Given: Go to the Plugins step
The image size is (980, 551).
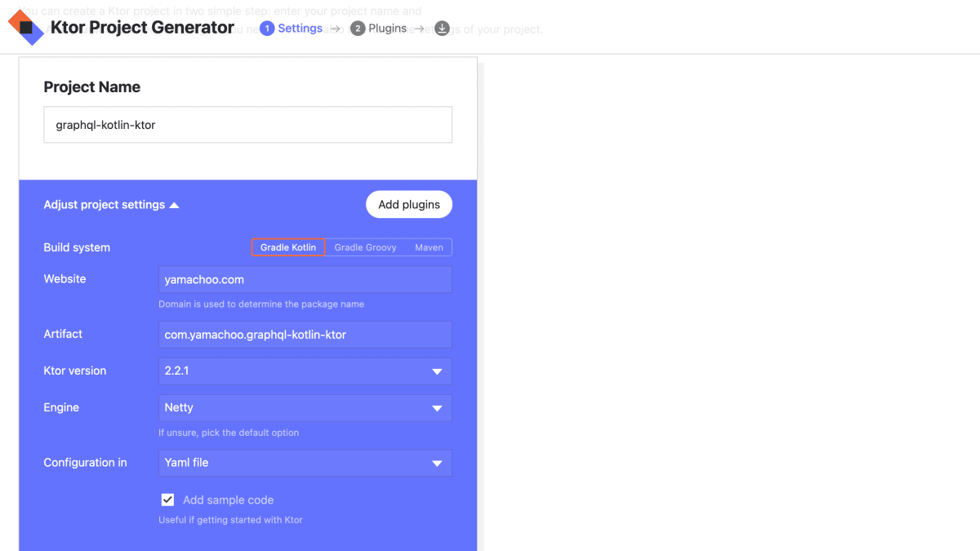Looking at the screenshot, I should pos(388,29).
